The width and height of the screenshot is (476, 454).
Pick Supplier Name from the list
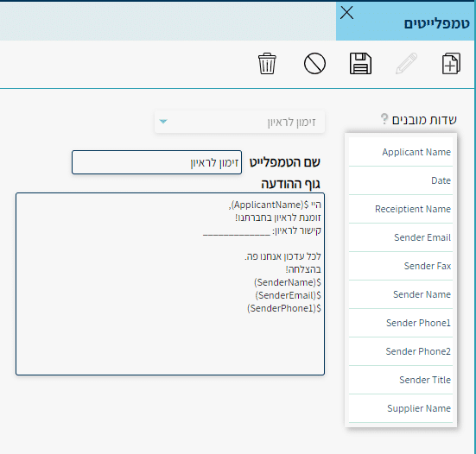tap(401, 408)
